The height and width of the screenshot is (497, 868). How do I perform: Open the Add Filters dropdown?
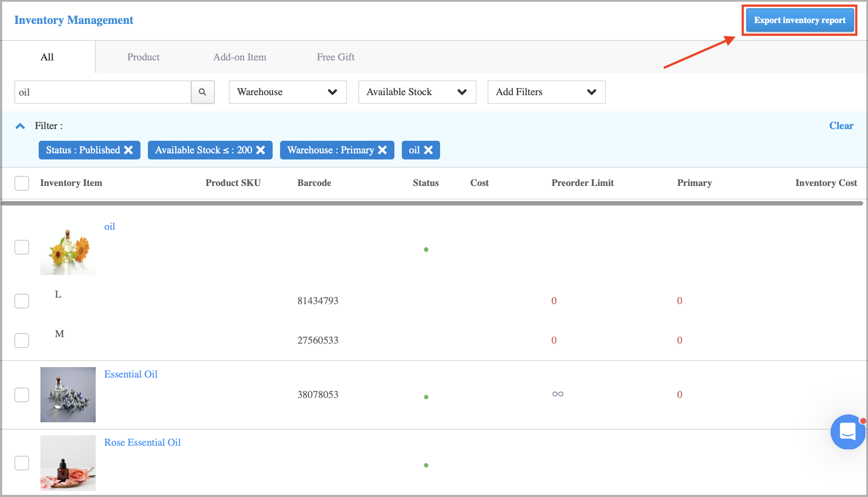click(546, 92)
